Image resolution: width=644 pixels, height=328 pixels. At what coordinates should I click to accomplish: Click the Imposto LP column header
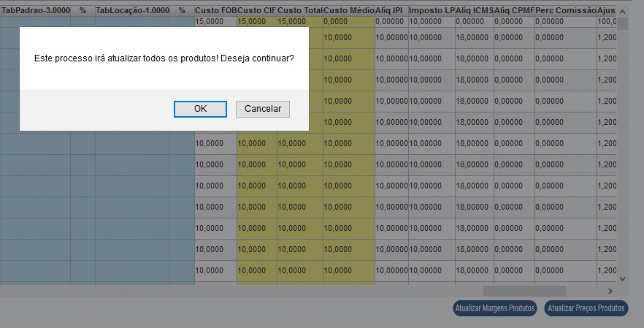(432, 10)
